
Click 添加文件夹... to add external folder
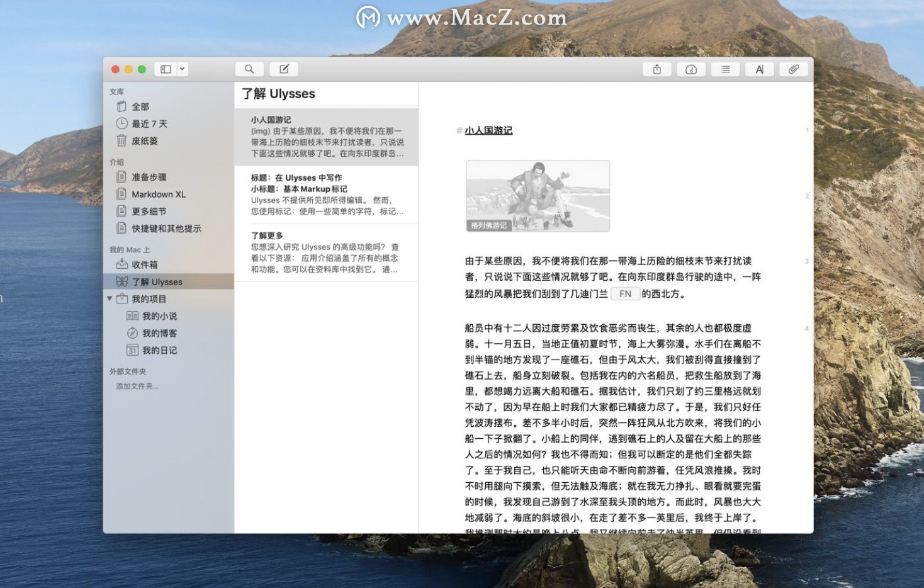pos(137,386)
